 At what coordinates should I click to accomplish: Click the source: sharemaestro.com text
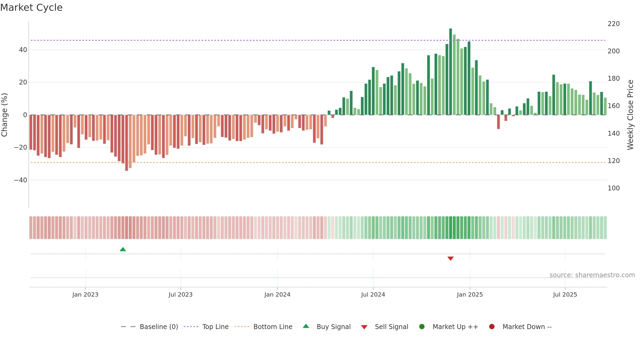(x=592, y=275)
